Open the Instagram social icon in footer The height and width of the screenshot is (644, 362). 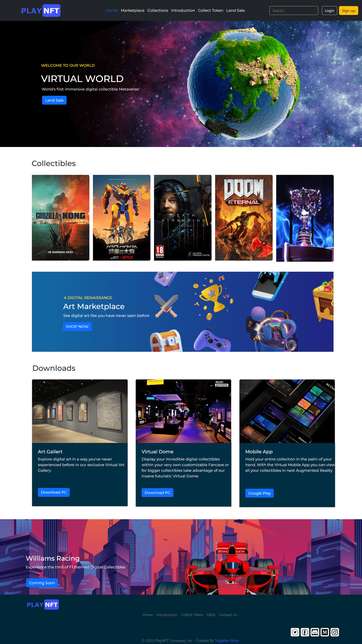pos(335,632)
